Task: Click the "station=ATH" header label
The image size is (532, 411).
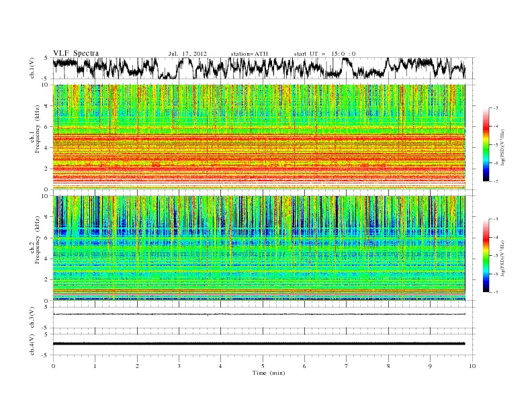Action: click(249, 54)
